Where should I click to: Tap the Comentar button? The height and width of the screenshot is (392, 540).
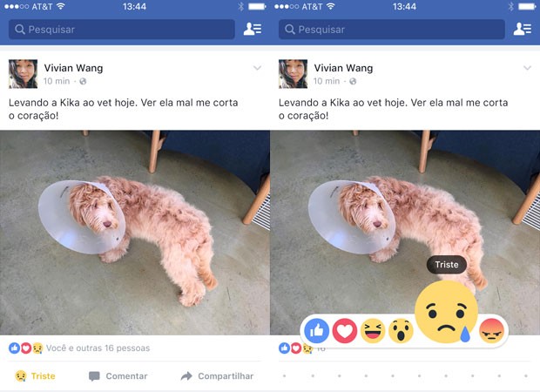(118, 375)
